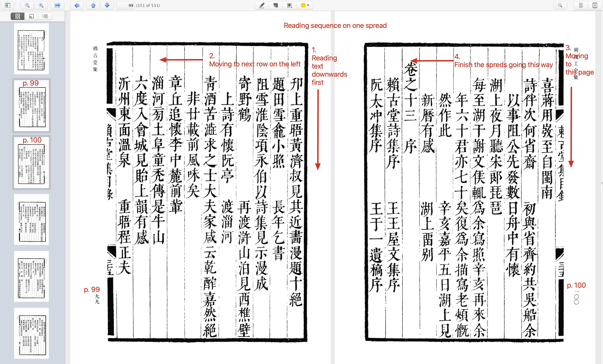603x364 pixels.
Task: Click the yellow color swatch
Action: click(303, 5)
